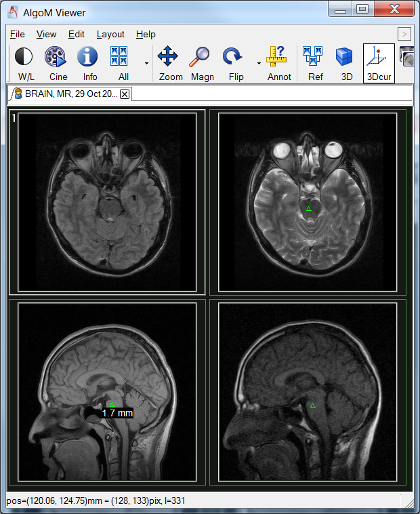
Task: Open the Help menu
Action: [146, 34]
